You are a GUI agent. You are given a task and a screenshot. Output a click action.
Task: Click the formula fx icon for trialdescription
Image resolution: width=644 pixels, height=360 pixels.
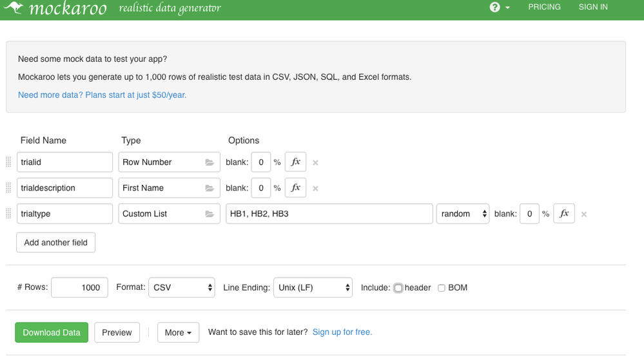tap(295, 188)
